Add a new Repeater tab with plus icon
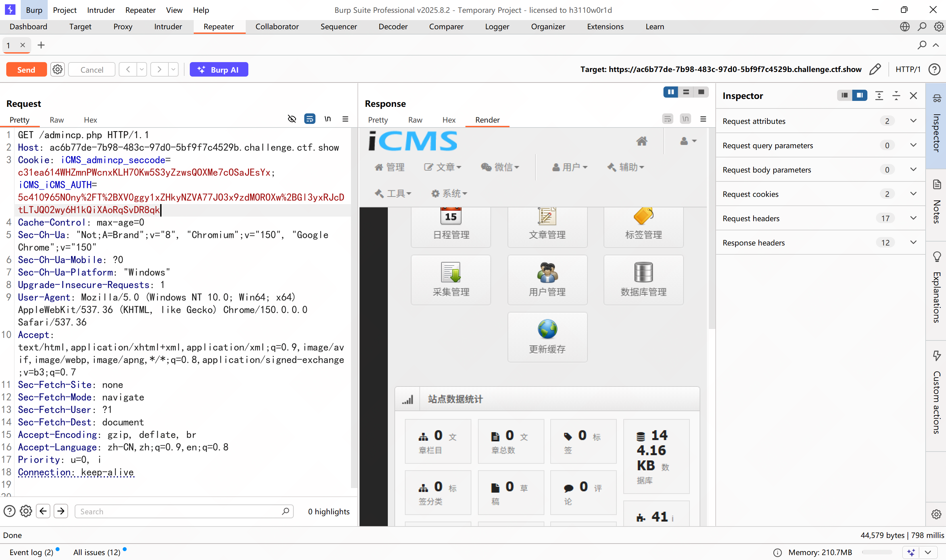Image resolution: width=946 pixels, height=560 pixels. coord(41,45)
